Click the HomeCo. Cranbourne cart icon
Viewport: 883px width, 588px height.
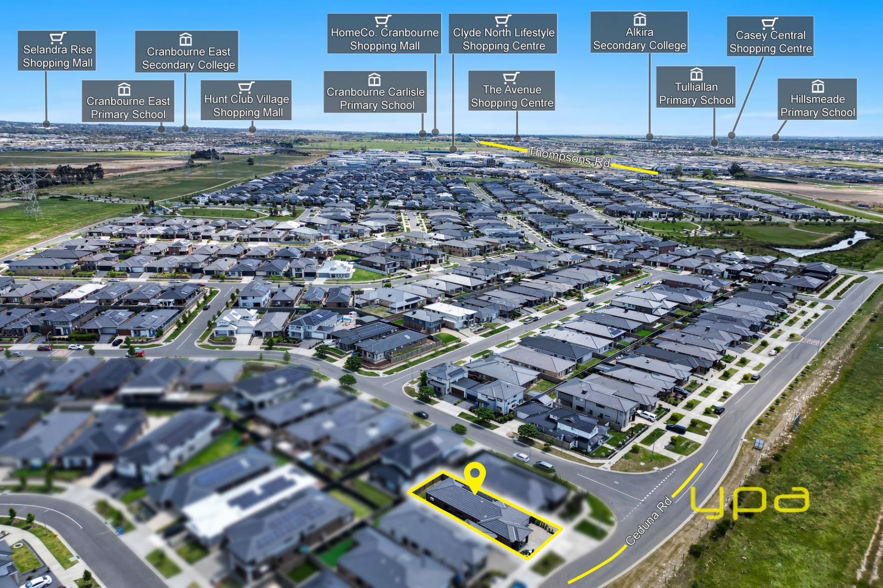(383, 21)
